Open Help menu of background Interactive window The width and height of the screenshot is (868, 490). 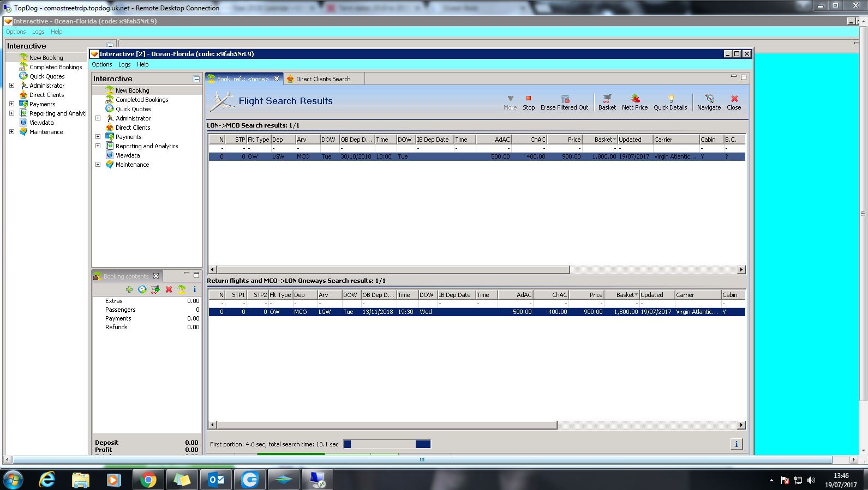click(x=57, y=32)
